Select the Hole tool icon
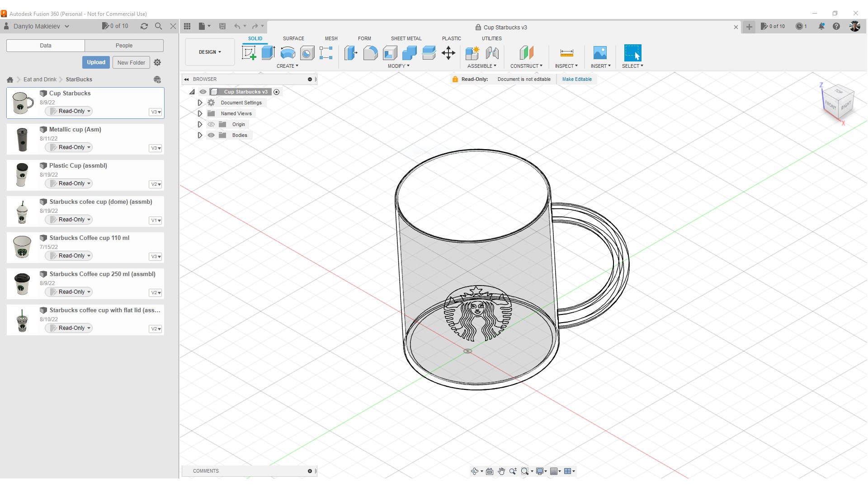The height and width of the screenshot is (488, 868). tap(307, 53)
